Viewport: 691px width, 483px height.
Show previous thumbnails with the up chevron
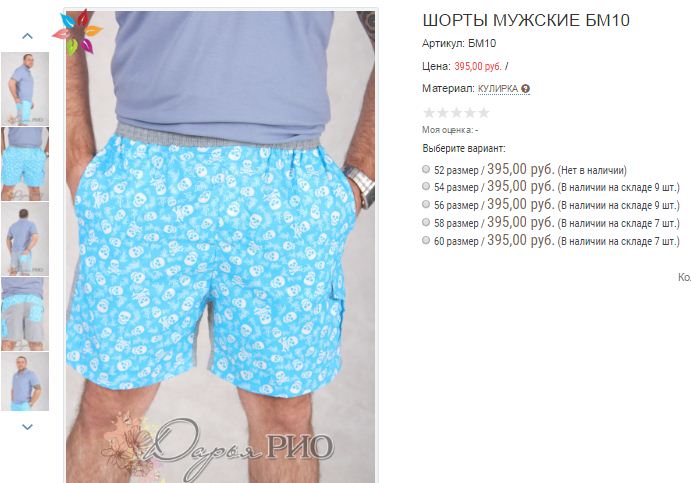click(27, 36)
